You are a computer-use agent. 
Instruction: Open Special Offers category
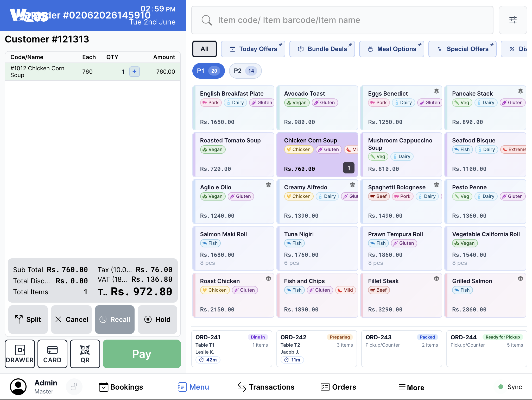point(463,49)
